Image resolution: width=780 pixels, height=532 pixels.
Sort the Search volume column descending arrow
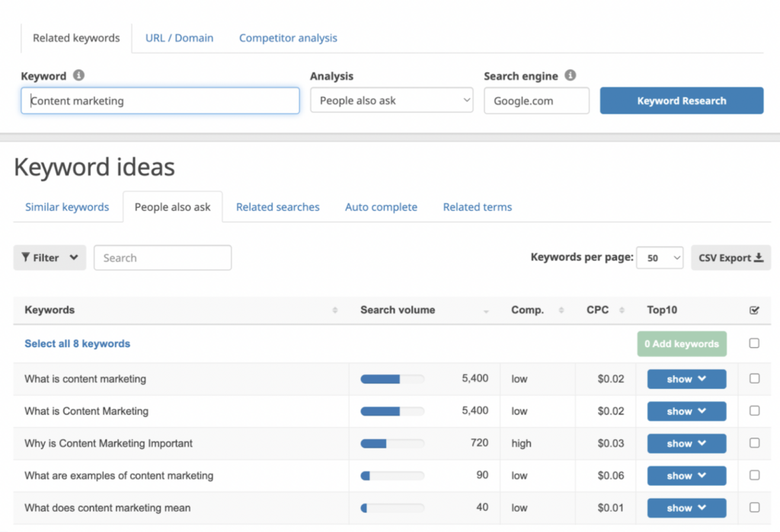click(485, 313)
